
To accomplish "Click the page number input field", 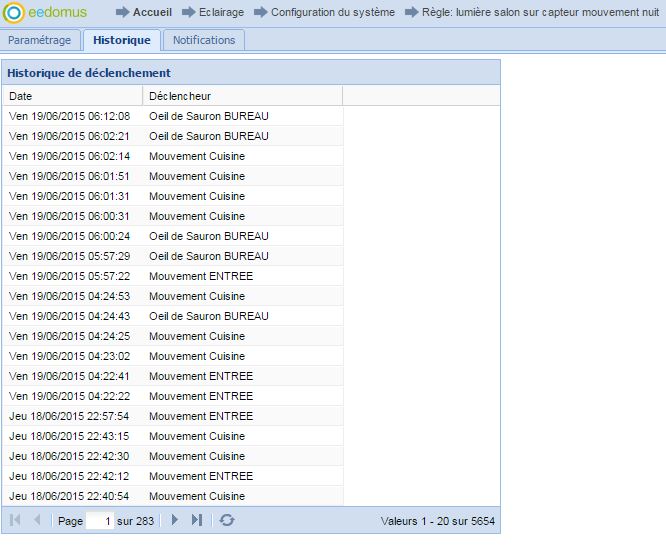I will 100,521.
